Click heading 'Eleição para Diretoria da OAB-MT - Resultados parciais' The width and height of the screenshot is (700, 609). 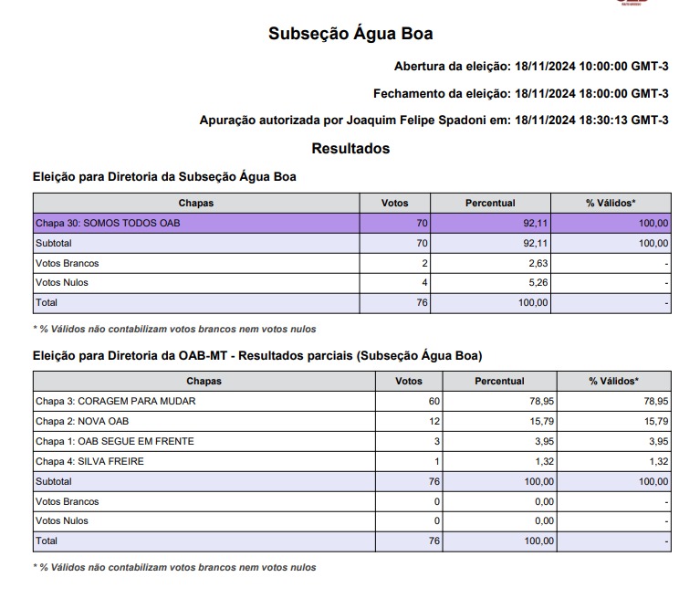coord(257,356)
